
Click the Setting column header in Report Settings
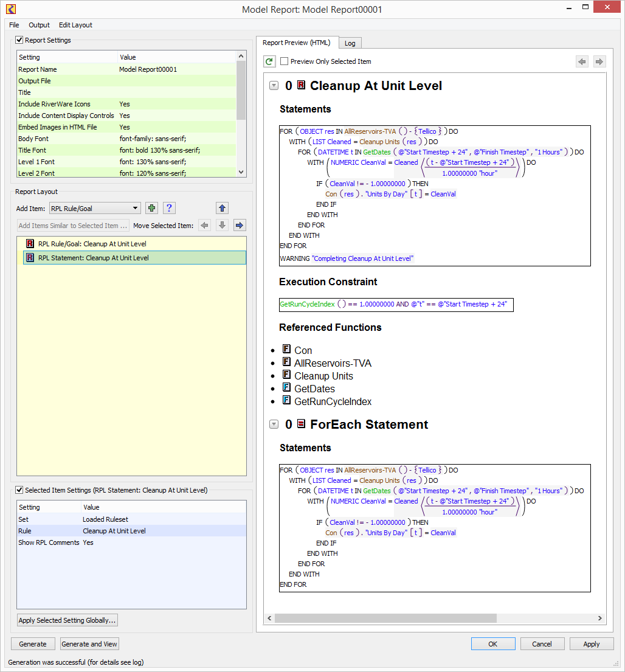(x=67, y=57)
